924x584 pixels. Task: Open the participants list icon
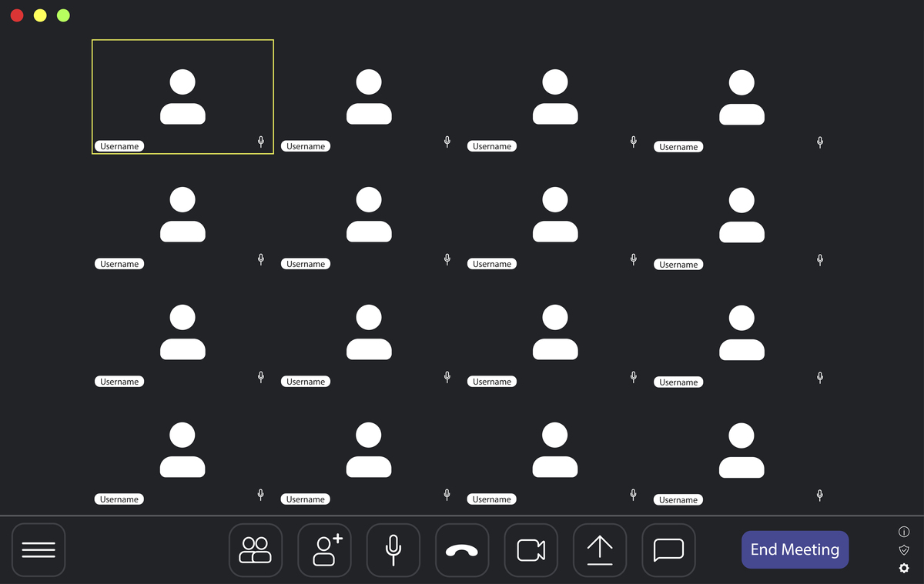point(256,550)
